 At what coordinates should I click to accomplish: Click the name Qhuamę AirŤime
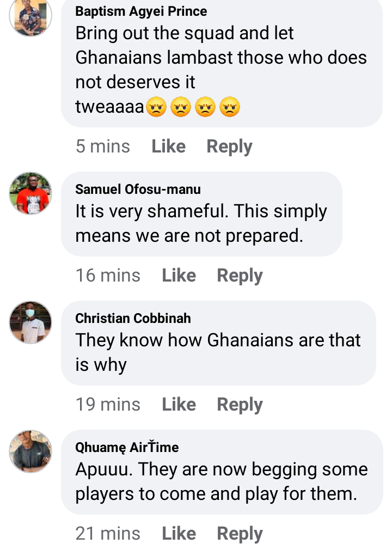(x=127, y=448)
